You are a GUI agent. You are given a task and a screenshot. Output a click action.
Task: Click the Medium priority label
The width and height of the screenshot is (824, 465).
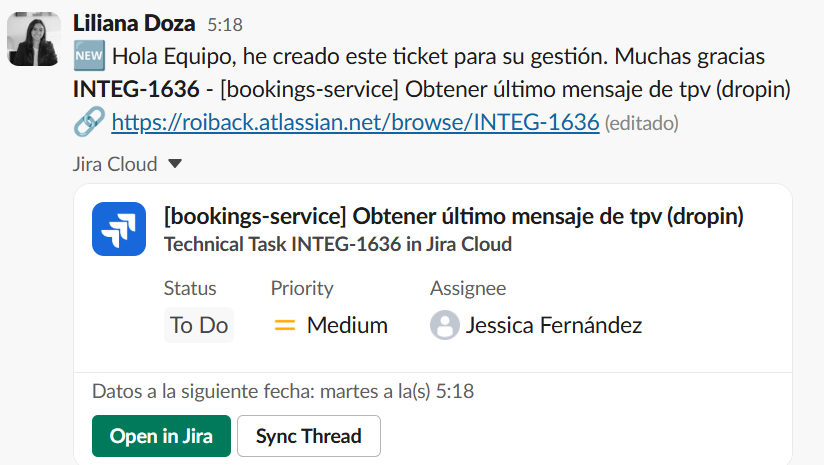(347, 325)
